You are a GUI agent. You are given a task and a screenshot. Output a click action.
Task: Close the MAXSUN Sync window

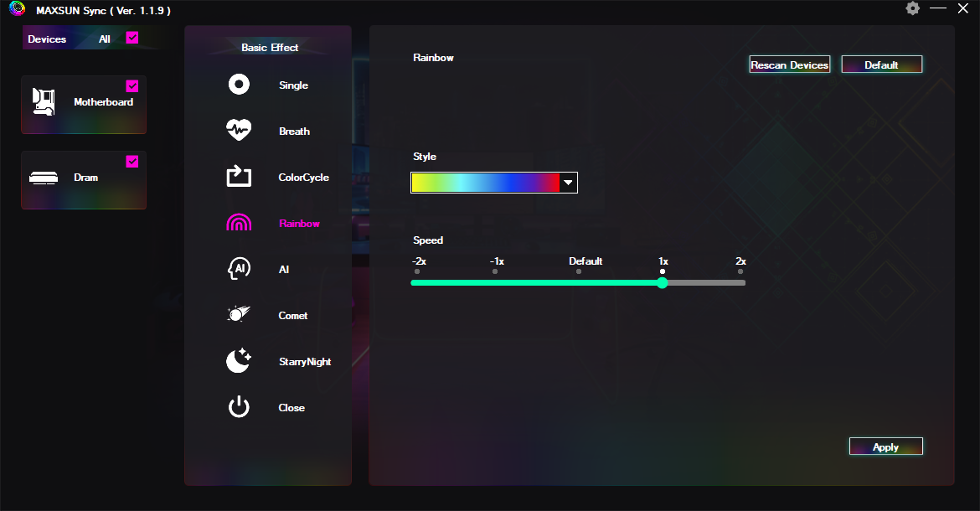(963, 8)
